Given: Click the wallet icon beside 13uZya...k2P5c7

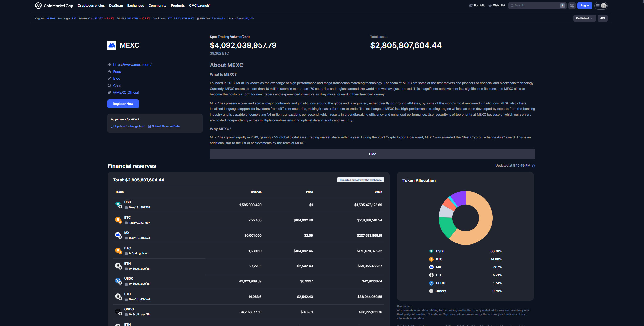Looking at the screenshot, I should click(x=126, y=223).
